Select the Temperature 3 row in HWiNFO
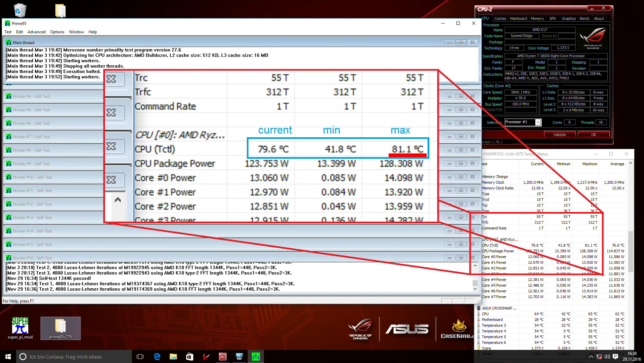Screen dimensions: 644x363 553,325
